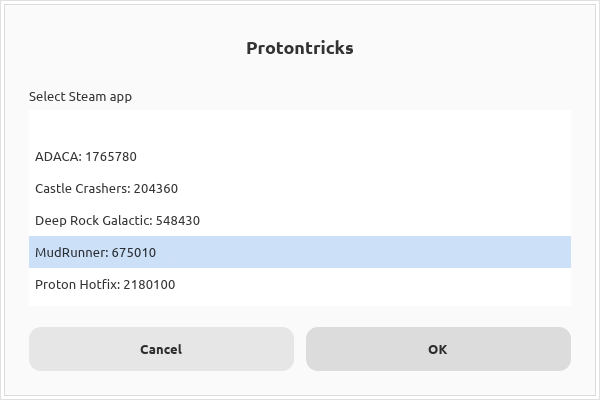Select the last list item, Proton Hotfix
This screenshot has width=600, height=400.
click(x=105, y=284)
